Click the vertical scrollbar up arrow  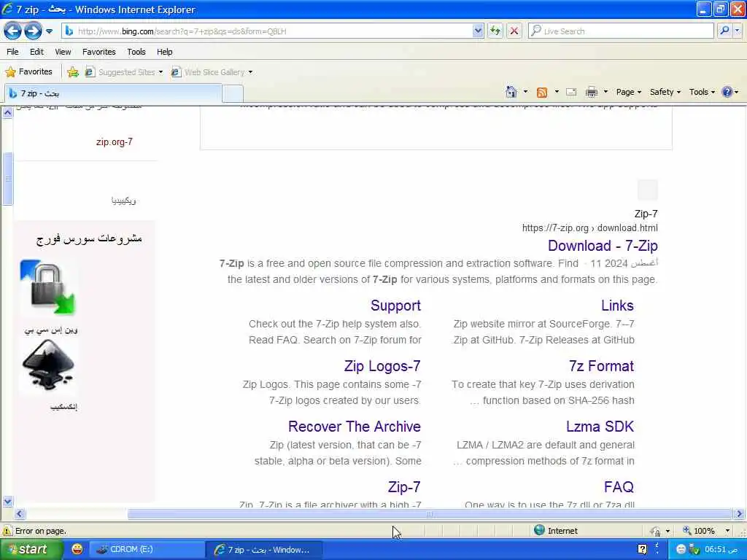click(x=7, y=113)
